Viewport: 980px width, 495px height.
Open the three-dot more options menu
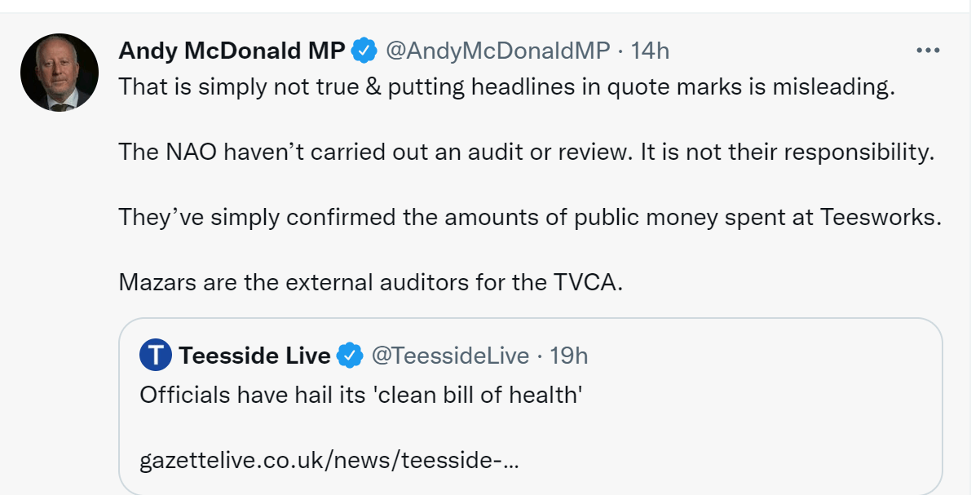929,51
